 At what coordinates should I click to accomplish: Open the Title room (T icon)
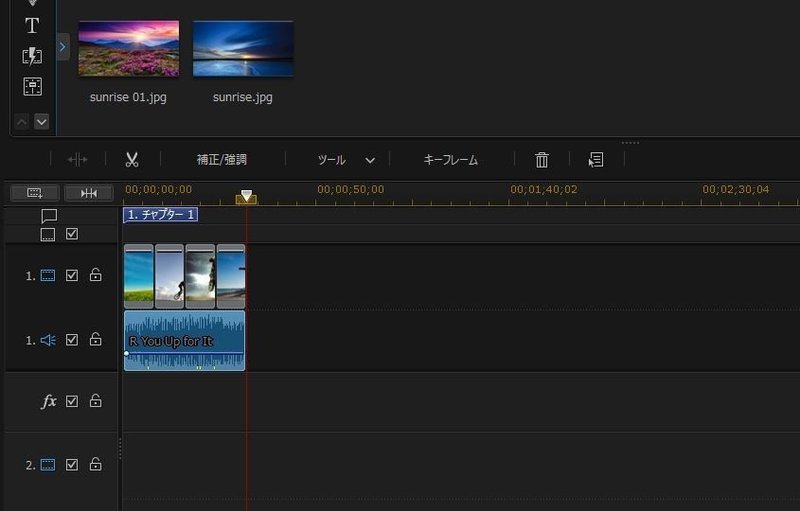[x=32, y=25]
